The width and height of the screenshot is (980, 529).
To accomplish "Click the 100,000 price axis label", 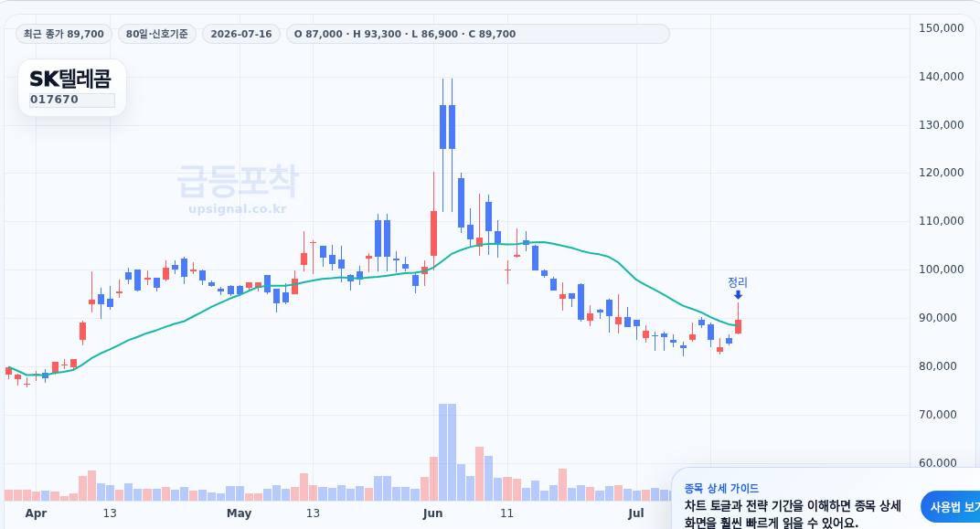I will coord(942,270).
